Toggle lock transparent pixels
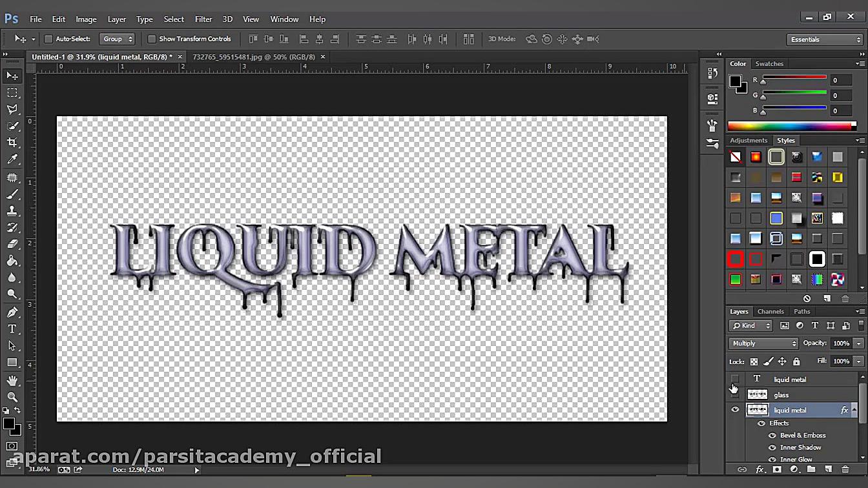This screenshot has width=868, height=488. click(x=754, y=361)
